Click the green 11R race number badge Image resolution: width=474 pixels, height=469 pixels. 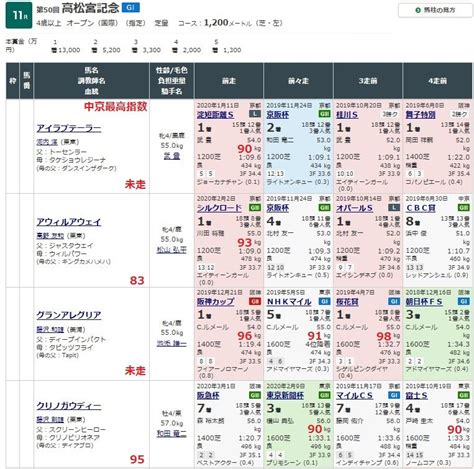tap(19, 15)
